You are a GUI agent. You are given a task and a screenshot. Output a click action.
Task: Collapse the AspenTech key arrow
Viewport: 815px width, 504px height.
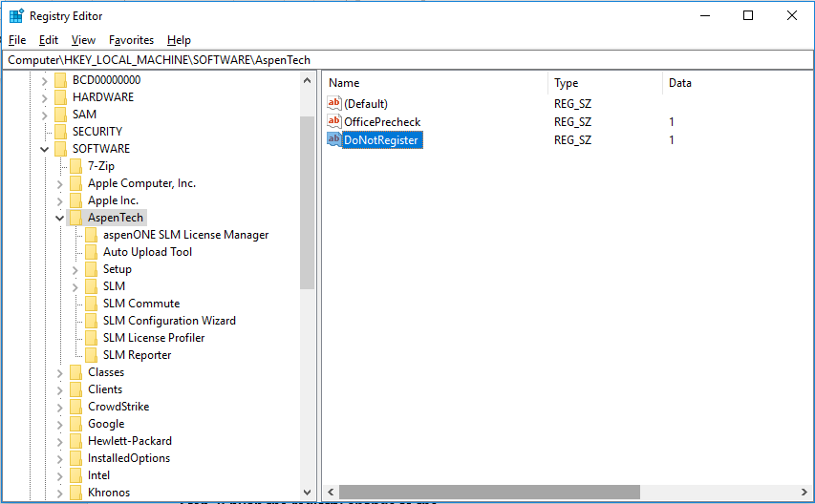click(60, 218)
